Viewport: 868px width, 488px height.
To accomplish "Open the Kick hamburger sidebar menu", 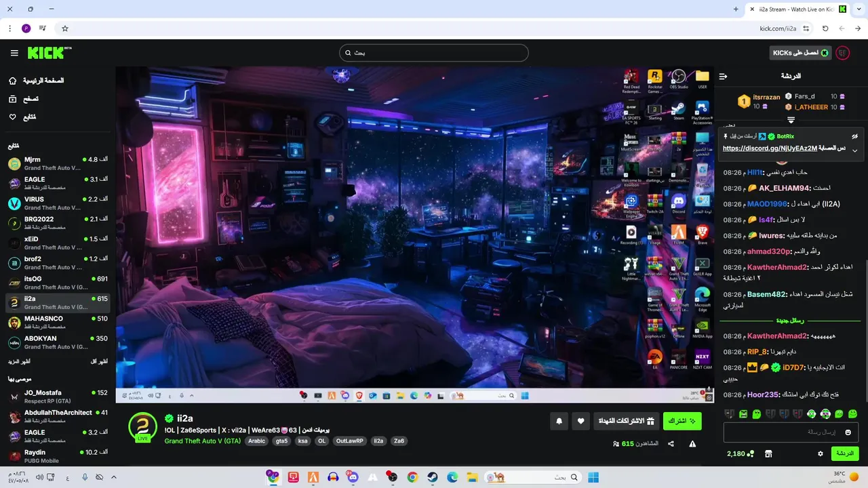I will tap(14, 53).
